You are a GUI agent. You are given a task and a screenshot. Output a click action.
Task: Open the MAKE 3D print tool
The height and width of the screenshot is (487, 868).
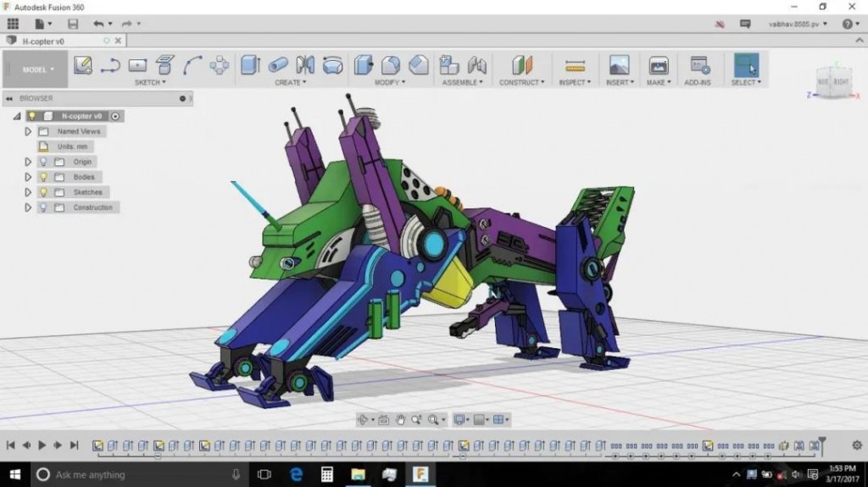point(658,65)
